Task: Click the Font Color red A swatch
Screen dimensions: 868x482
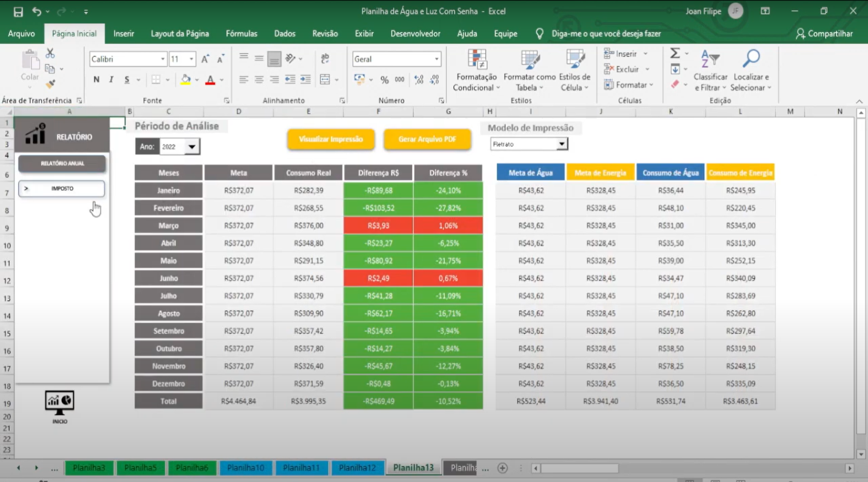Action: (x=210, y=80)
